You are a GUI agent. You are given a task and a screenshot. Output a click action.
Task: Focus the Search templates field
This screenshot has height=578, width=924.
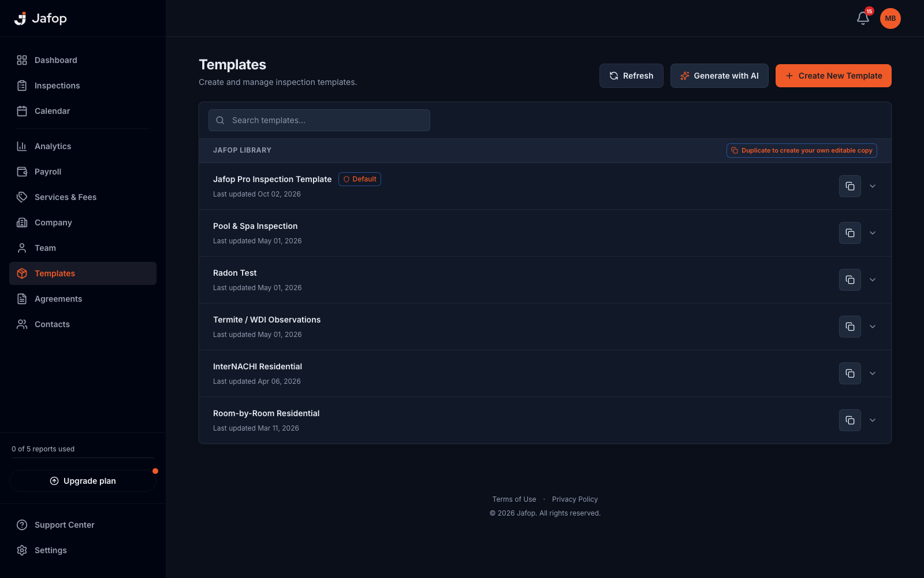coord(319,120)
